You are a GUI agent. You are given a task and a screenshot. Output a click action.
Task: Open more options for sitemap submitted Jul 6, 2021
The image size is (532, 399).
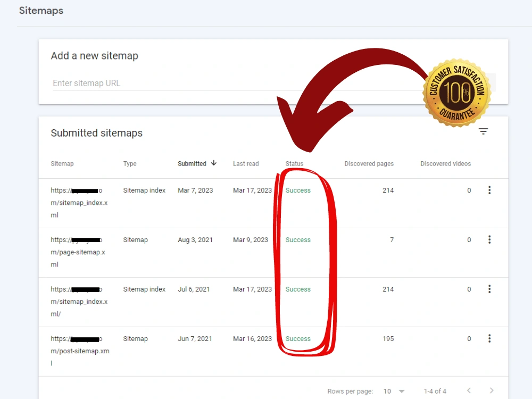(x=489, y=289)
